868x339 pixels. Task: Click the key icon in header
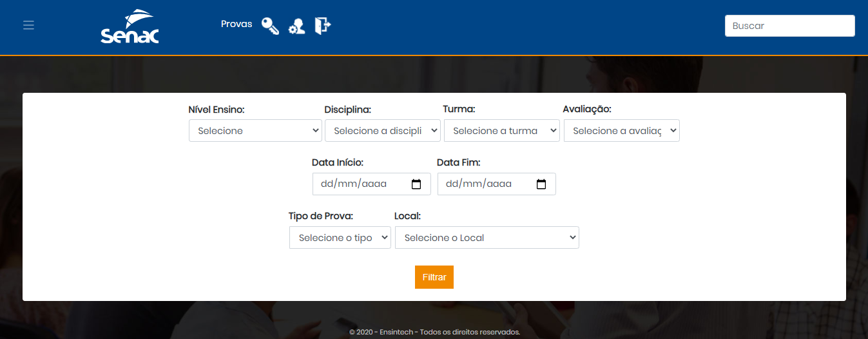pos(270,26)
